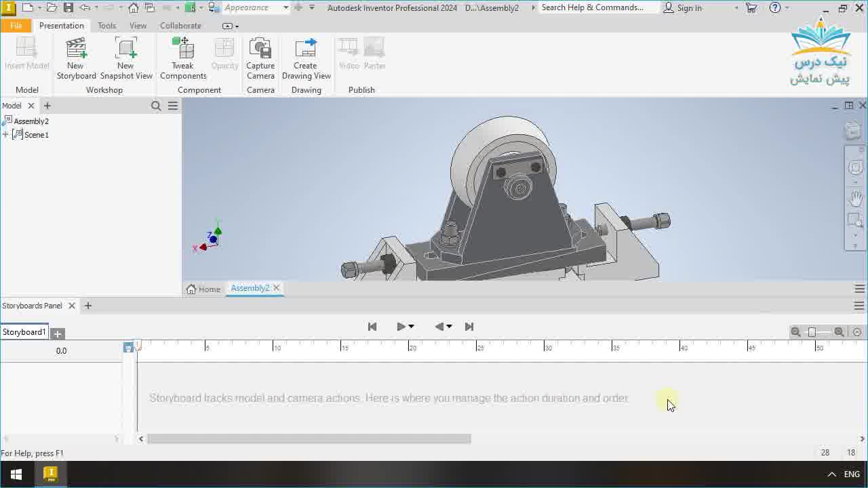
Task: Jump to storyboard end with skip button
Action: click(469, 326)
